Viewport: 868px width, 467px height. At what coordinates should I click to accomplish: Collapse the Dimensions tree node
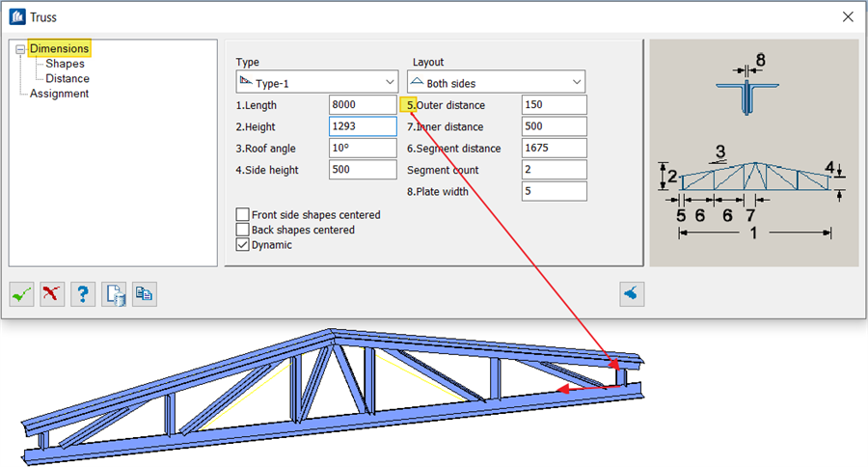20,49
